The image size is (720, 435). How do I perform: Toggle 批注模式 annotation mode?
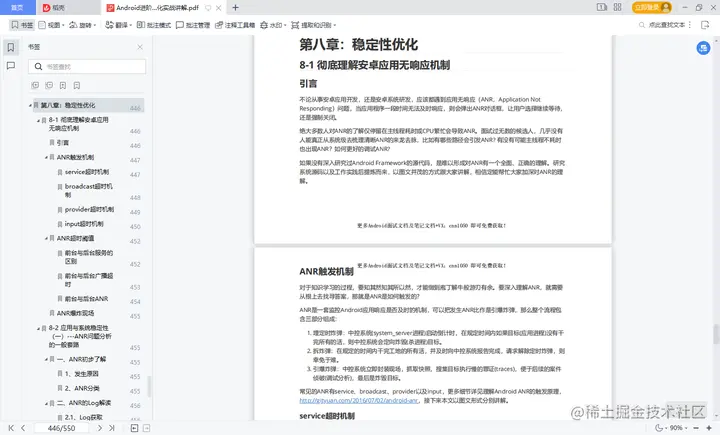154,25
